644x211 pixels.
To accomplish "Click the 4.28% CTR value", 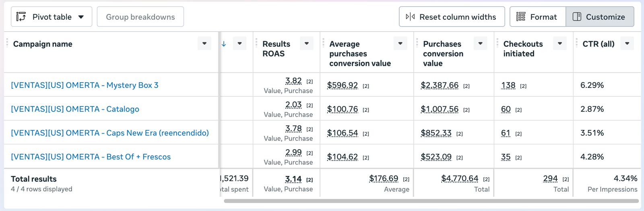I will [592, 157].
